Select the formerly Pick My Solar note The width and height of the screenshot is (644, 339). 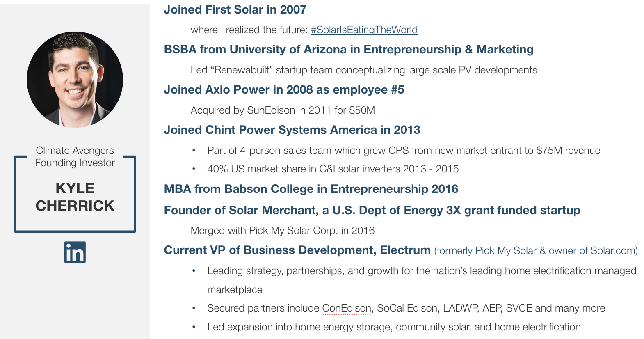coord(536,251)
